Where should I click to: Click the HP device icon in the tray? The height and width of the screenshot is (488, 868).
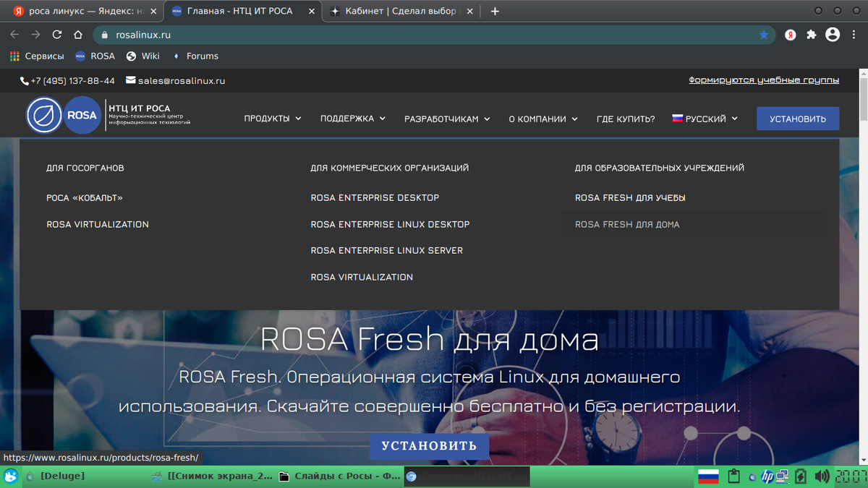point(767,476)
